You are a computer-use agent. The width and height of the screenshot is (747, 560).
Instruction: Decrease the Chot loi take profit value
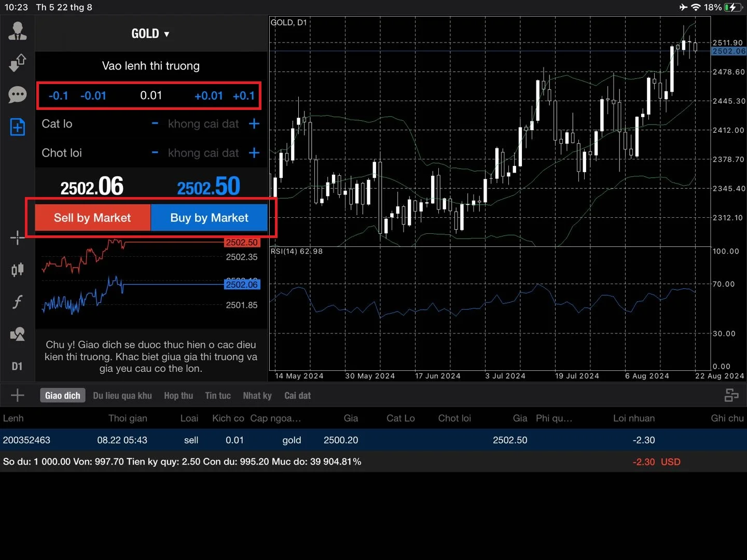click(155, 153)
